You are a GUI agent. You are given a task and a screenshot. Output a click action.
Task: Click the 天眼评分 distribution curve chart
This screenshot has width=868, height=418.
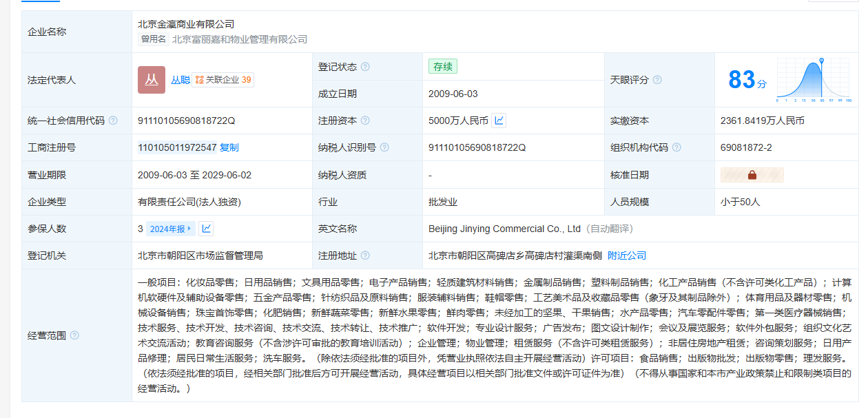tap(814, 80)
